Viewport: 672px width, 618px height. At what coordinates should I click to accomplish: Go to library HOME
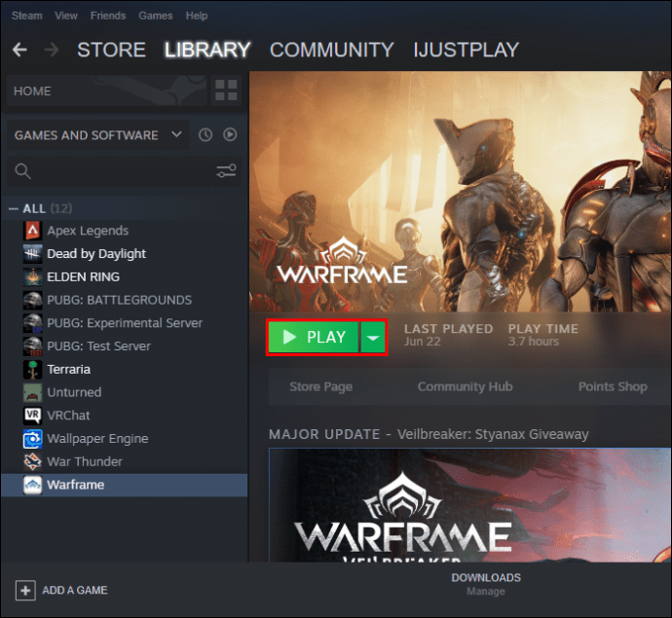107,91
